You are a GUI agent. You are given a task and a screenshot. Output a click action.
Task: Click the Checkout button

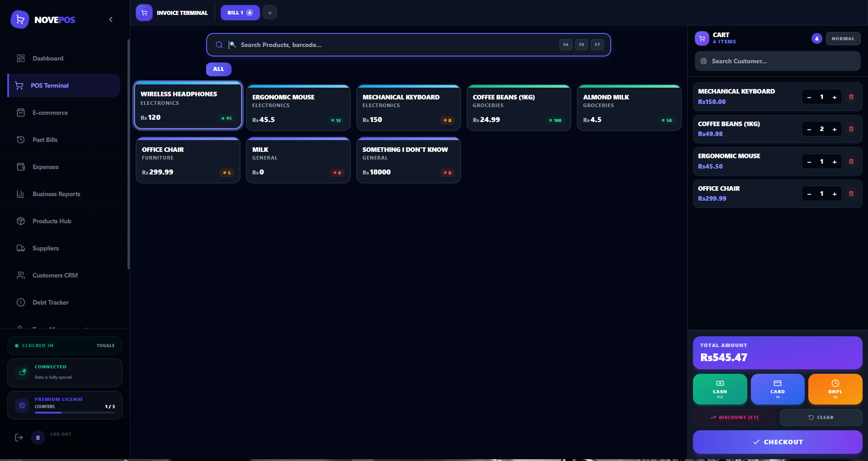coord(778,442)
